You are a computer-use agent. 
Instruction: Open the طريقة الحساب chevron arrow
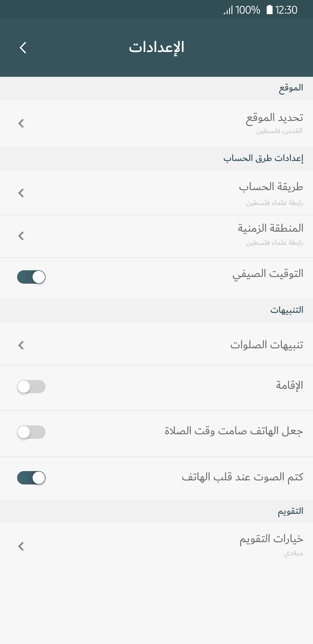tap(21, 193)
